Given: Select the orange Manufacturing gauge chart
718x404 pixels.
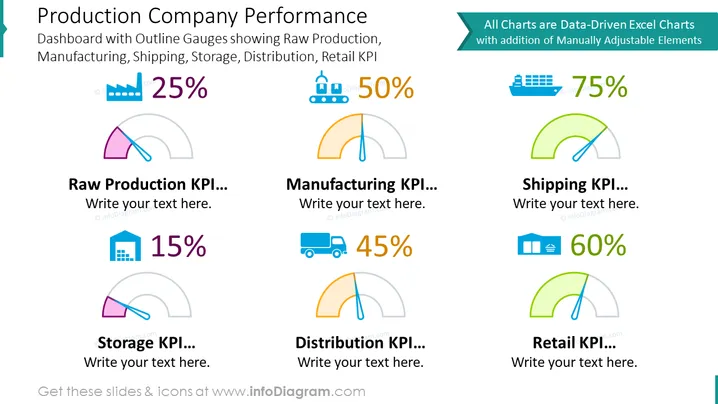Looking at the screenshot, I should (362, 137).
